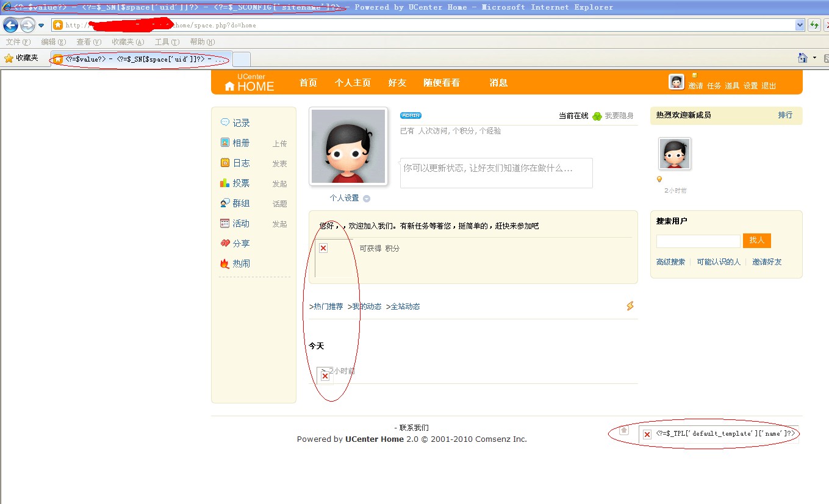Open the 高级搜索 link
The image size is (829, 504).
[670, 262]
